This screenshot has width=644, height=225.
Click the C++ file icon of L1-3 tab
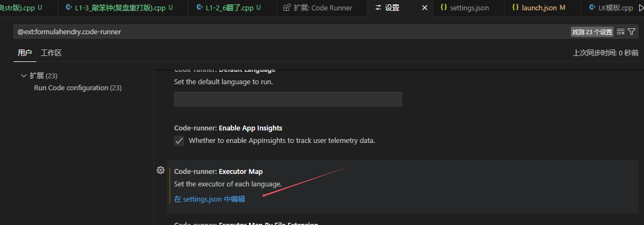[68, 8]
